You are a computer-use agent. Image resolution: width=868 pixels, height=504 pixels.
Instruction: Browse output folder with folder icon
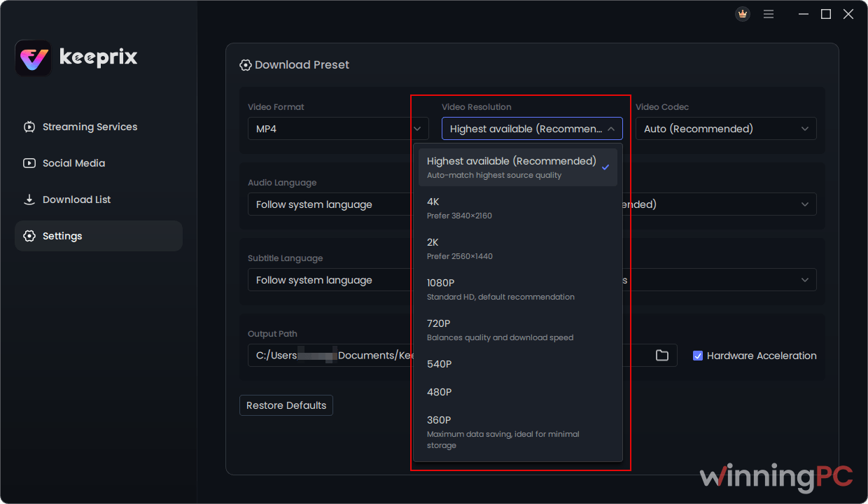click(661, 356)
